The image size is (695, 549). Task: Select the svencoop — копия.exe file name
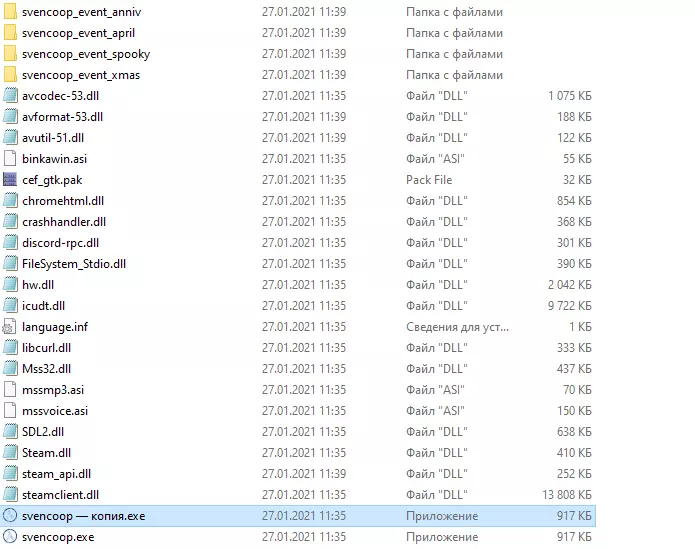(x=83, y=516)
